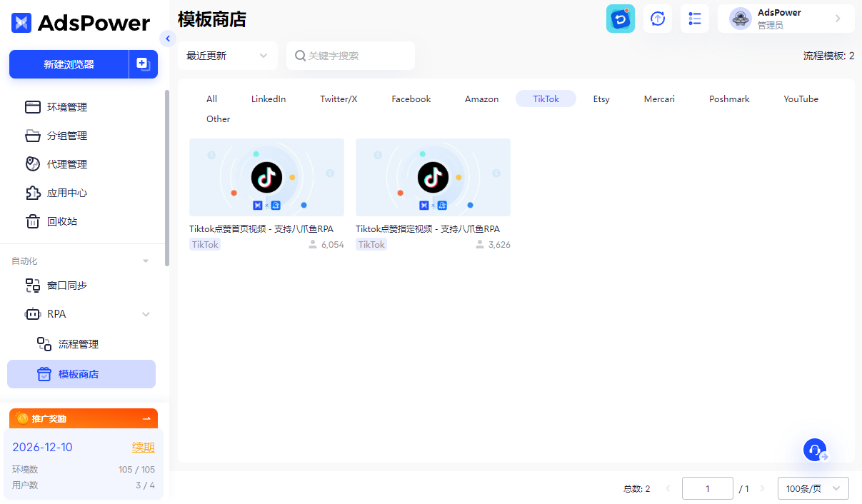Select the TikTok category tab
The image size is (862, 504).
pos(546,99)
